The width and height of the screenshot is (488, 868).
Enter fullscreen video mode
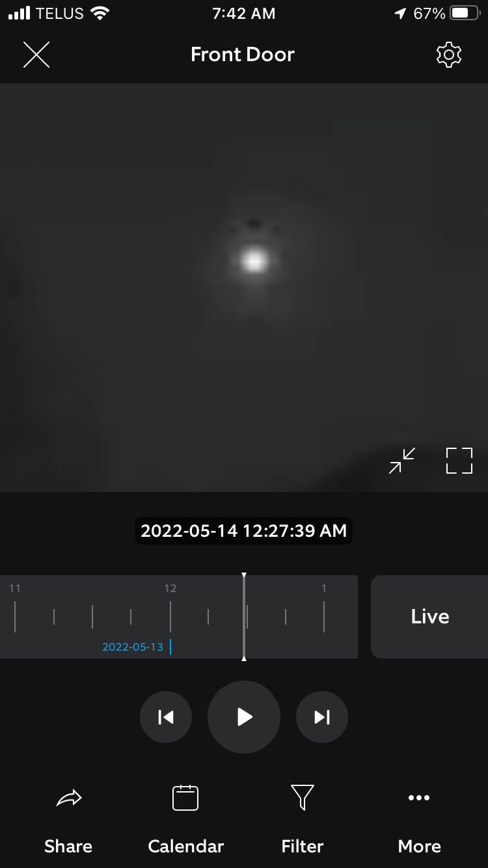(459, 461)
